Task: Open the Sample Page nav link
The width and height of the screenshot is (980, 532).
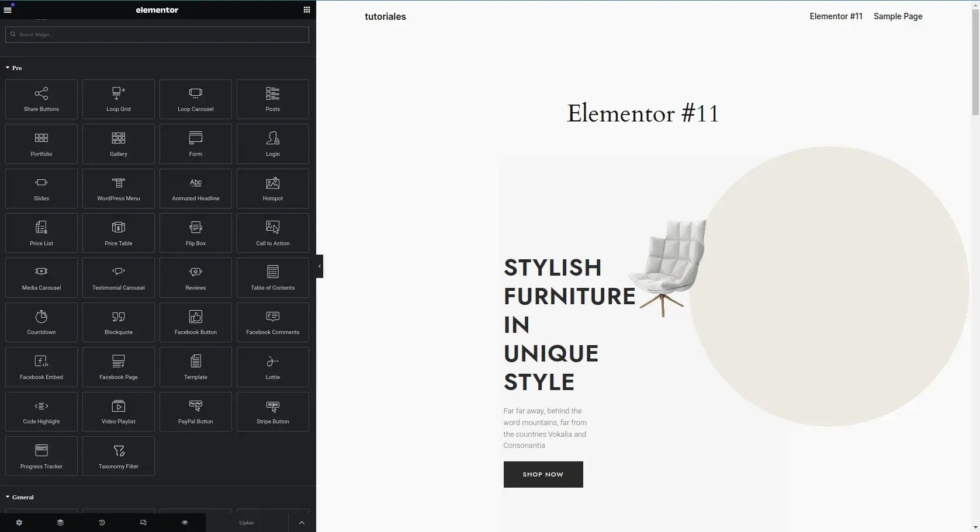Action: (x=898, y=16)
